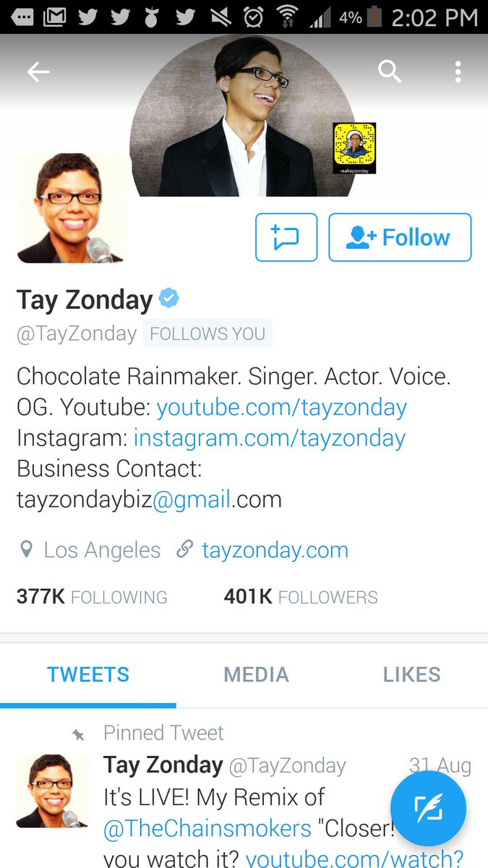Tap the Los Angeles location pin icon
Screen dimensions: 488x868
tap(26, 550)
